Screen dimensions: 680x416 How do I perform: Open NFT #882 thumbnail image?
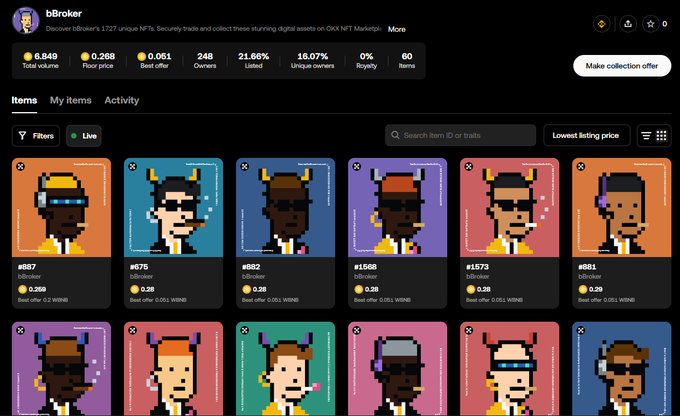285,207
